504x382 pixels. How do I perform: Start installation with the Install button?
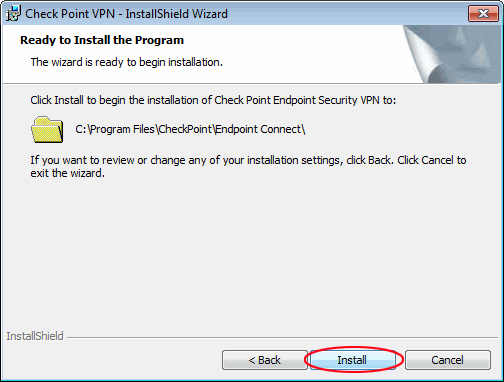352,360
